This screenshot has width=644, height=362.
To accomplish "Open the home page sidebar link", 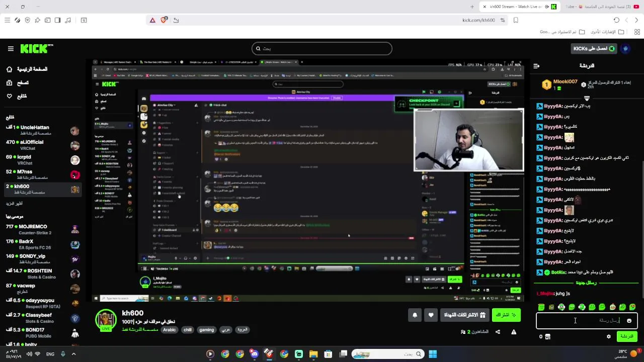I will point(27,69).
